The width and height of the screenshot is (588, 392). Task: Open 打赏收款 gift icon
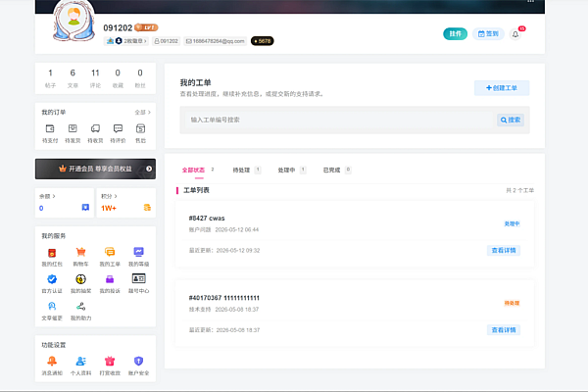(x=110, y=361)
